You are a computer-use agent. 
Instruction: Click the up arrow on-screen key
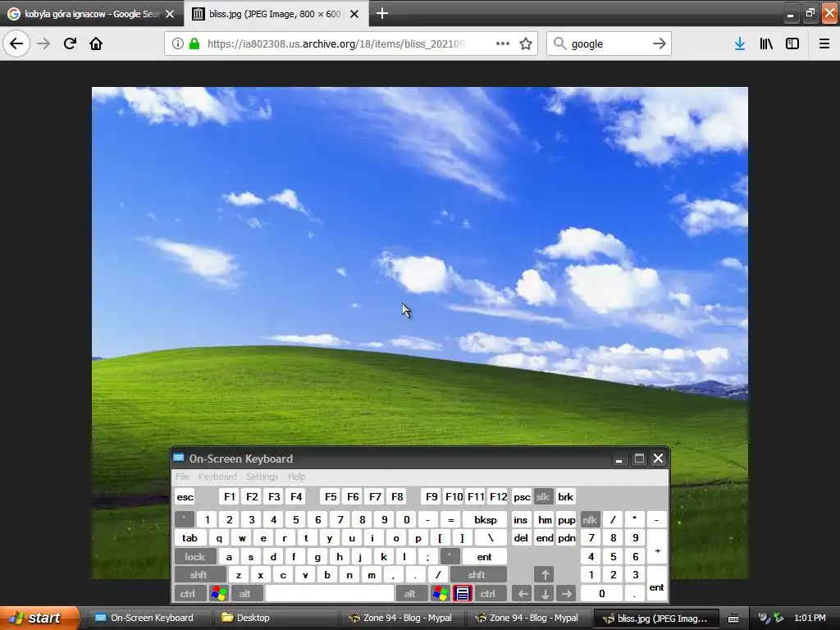[x=545, y=575]
